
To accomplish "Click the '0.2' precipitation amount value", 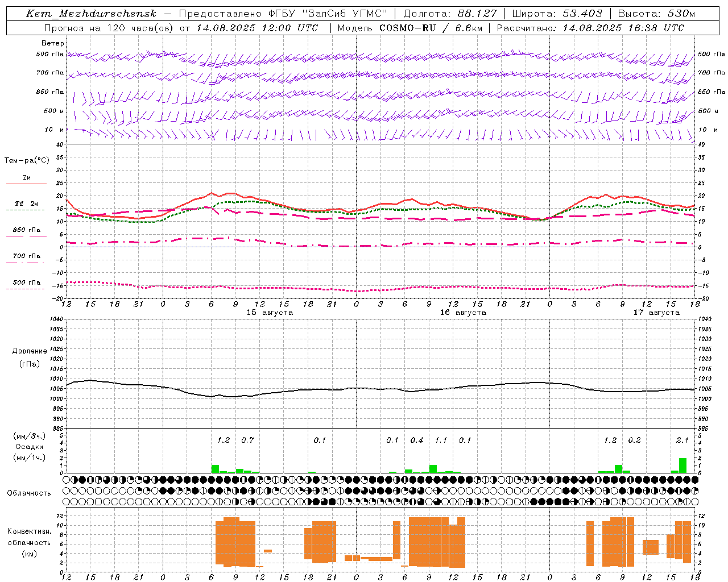I will pos(634,440).
